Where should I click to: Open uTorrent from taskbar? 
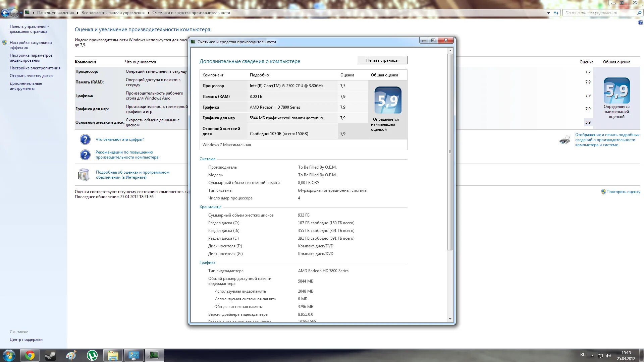pyautogui.click(x=92, y=355)
